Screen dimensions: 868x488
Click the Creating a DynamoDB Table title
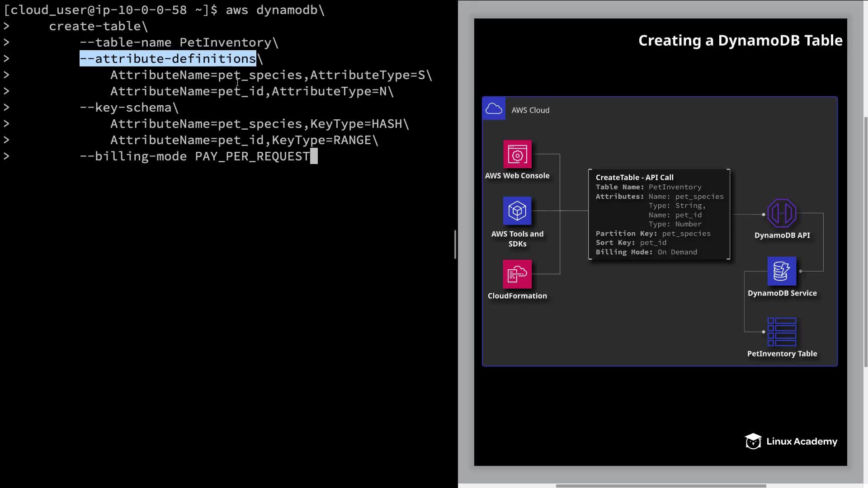point(740,41)
